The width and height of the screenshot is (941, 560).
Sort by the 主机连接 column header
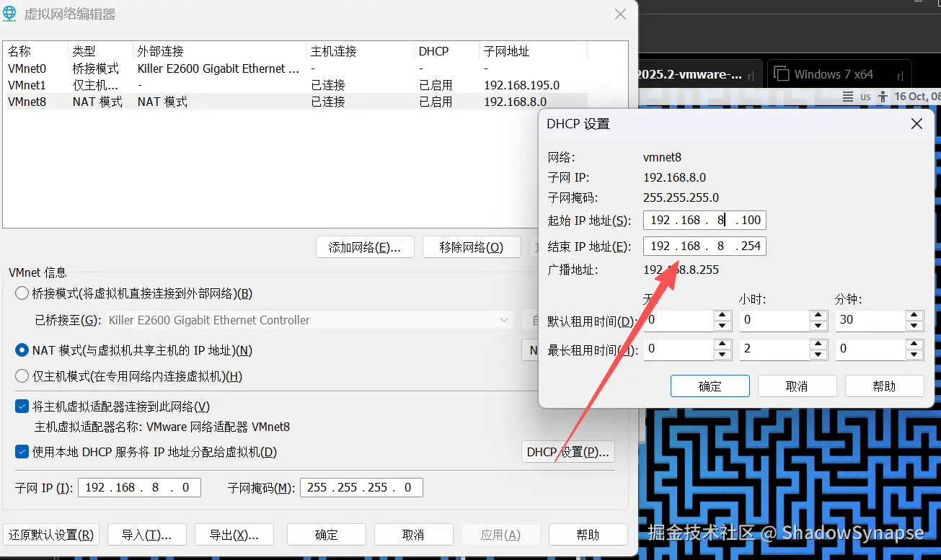(x=360, y=51)
